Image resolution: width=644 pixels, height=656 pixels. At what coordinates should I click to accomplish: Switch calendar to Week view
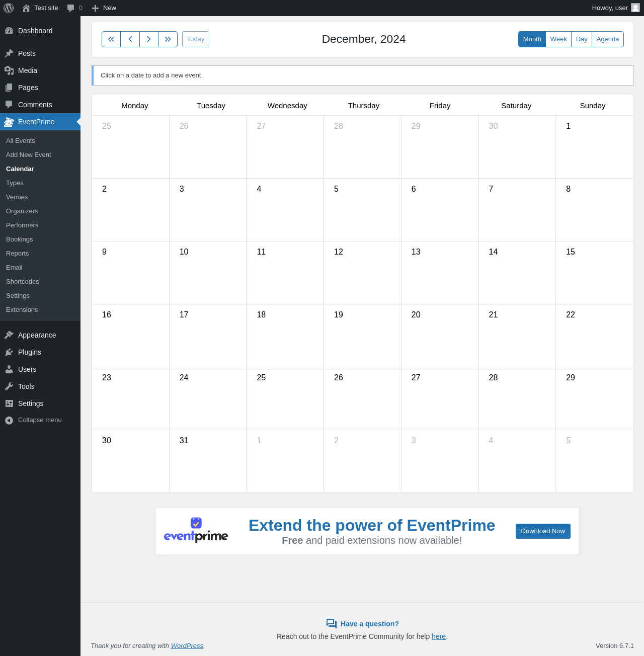558,39
